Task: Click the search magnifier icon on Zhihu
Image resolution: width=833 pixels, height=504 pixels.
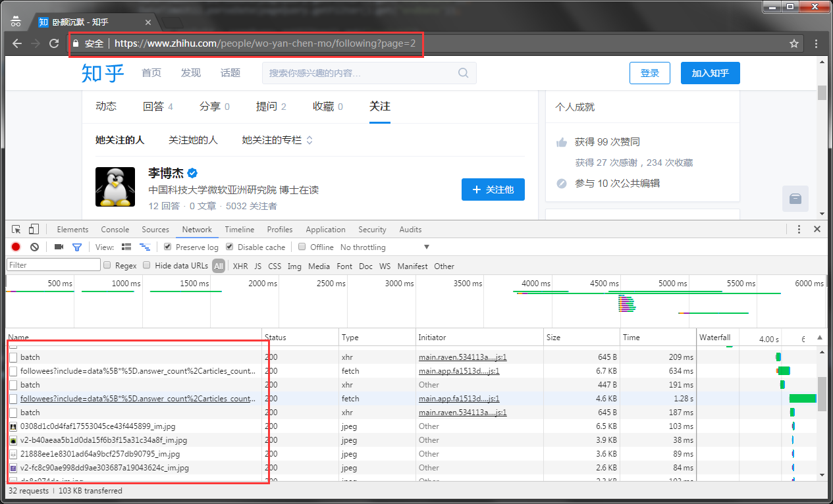Action: click(x=464, y=73)
